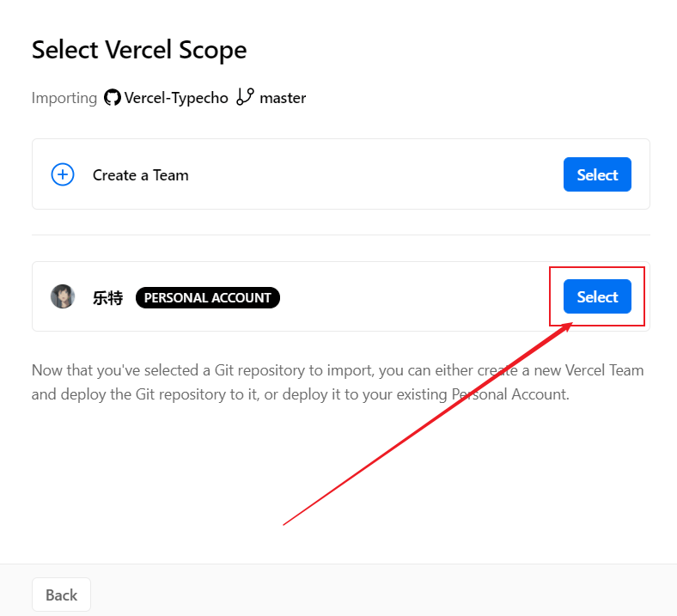Image resolution: width=677 pixels, height=616 pixels.
Task: Click the 乐特 profile avatar
Action: 63,297
